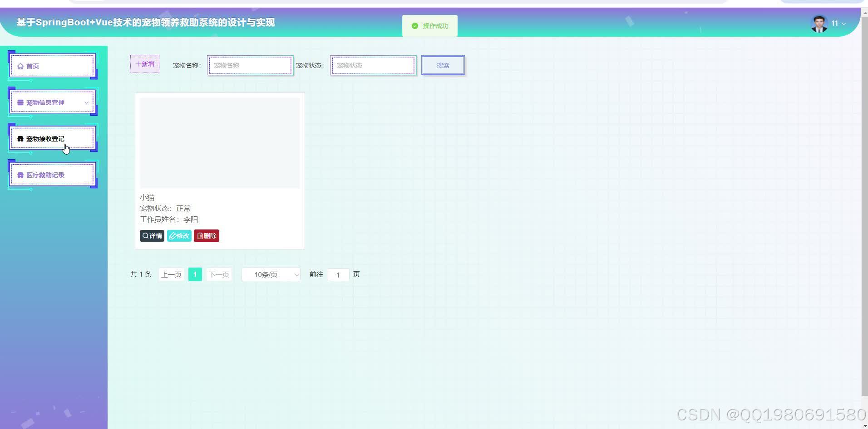
Task: Click the green checkmark in 操作成功 notification
Action: point(414,26)
